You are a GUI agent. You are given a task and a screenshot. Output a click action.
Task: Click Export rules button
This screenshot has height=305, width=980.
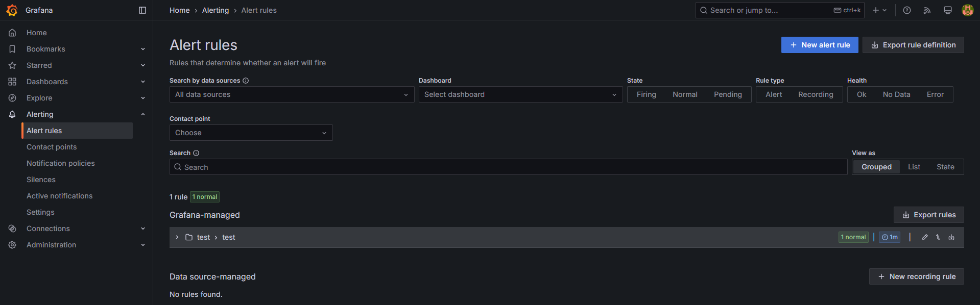click(x=928, y=215)
